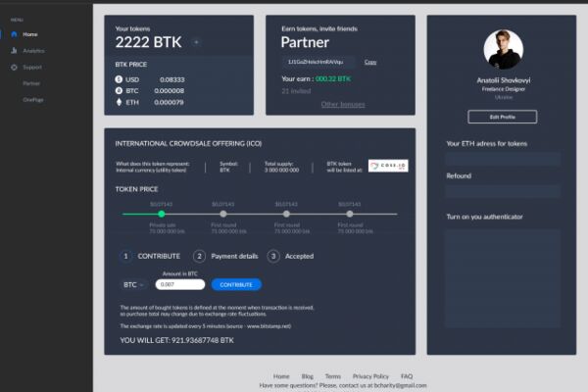Viewport: 588px width, 392px height.
Task: Click the Support lifebuoy icon
Action: pyautogui.click(x=15, y=68)
